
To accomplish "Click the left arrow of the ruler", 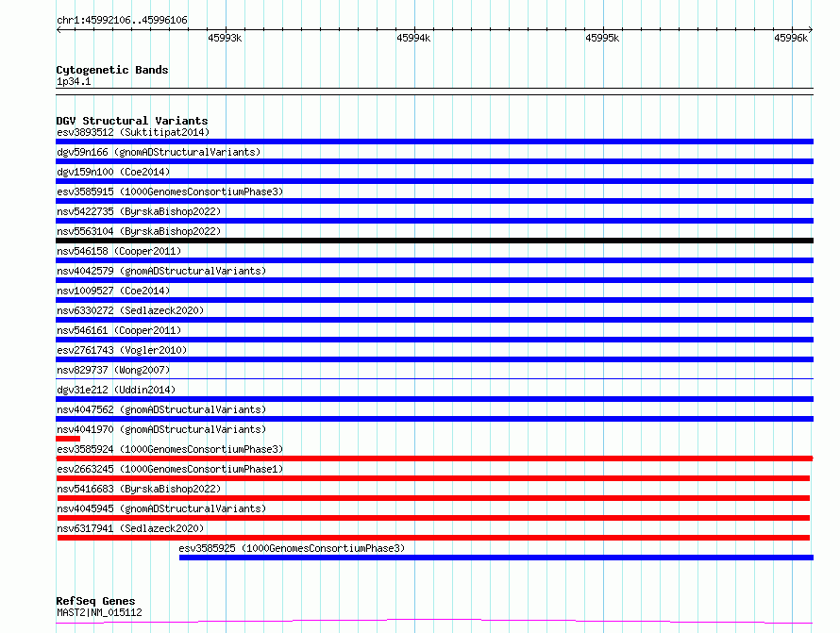I will coord(59,29).
